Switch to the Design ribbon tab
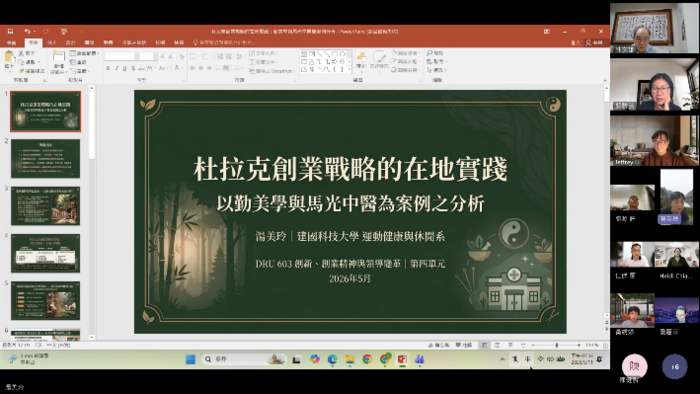700x394 pixels. [71, 42]
